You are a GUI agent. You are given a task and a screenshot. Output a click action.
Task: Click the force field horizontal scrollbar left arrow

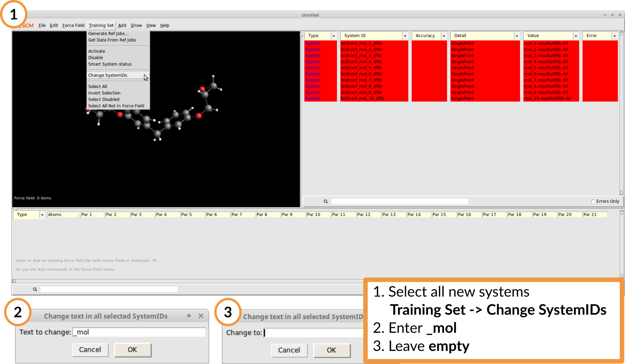tap(14, 281)
